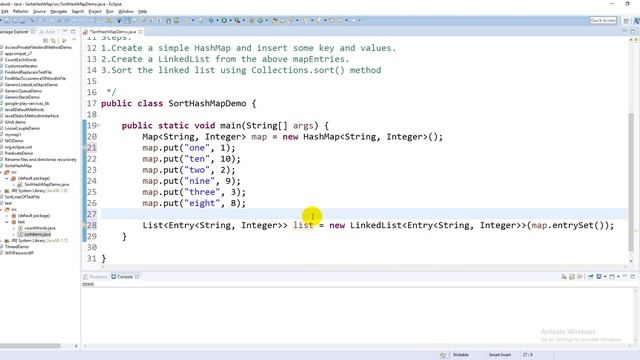Open dropdown arrow beside External Tools icon
This screenshot has height=360, width=640.
pos(244,20)
